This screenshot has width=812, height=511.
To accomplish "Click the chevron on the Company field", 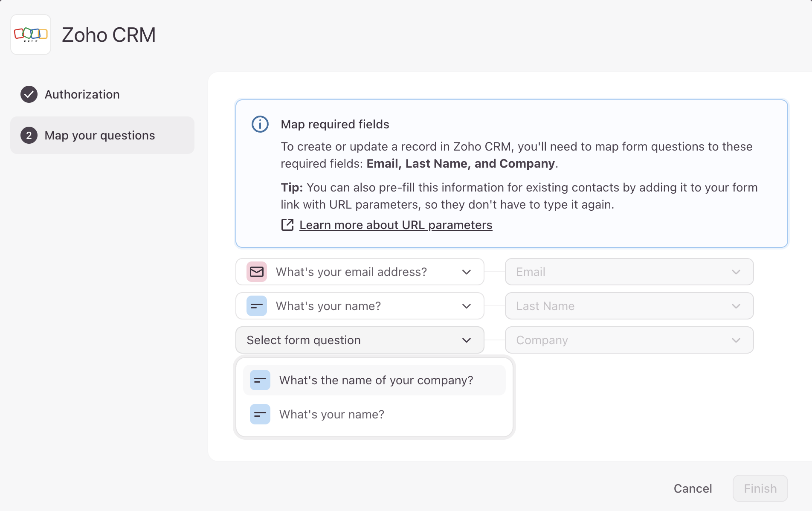I will coord(736,340).
